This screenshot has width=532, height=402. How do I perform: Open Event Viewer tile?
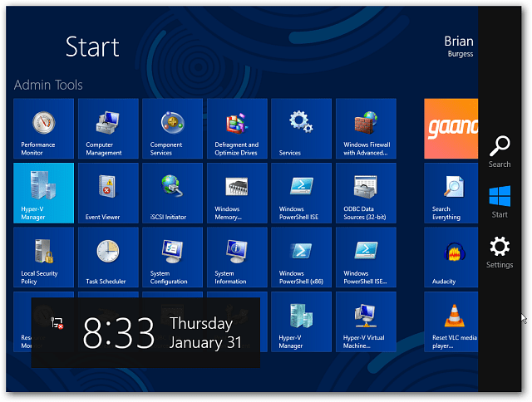click(x=108, y=193)
